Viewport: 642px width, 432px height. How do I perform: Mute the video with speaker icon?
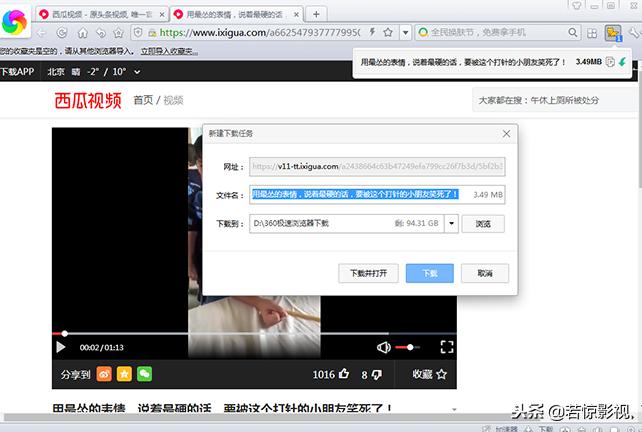click(x=384, y=348)
